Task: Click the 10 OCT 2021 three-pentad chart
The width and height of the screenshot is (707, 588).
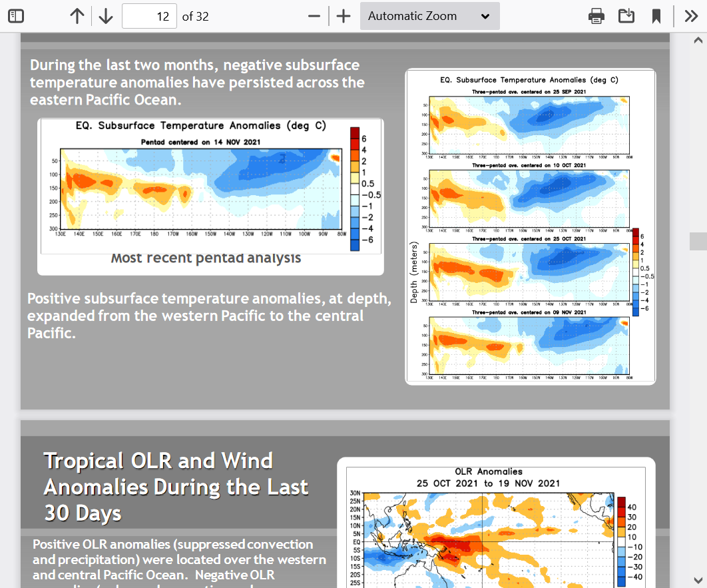Action: 529,199
